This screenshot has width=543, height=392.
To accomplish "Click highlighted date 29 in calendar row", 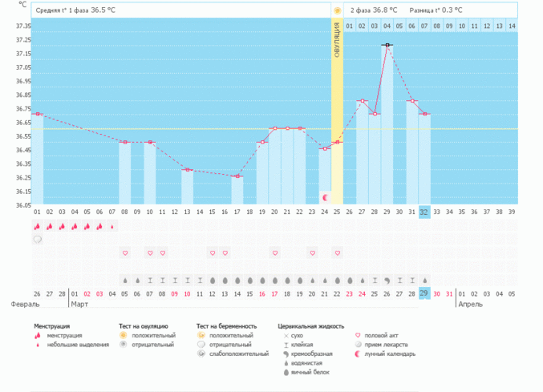I will [424, 294].
